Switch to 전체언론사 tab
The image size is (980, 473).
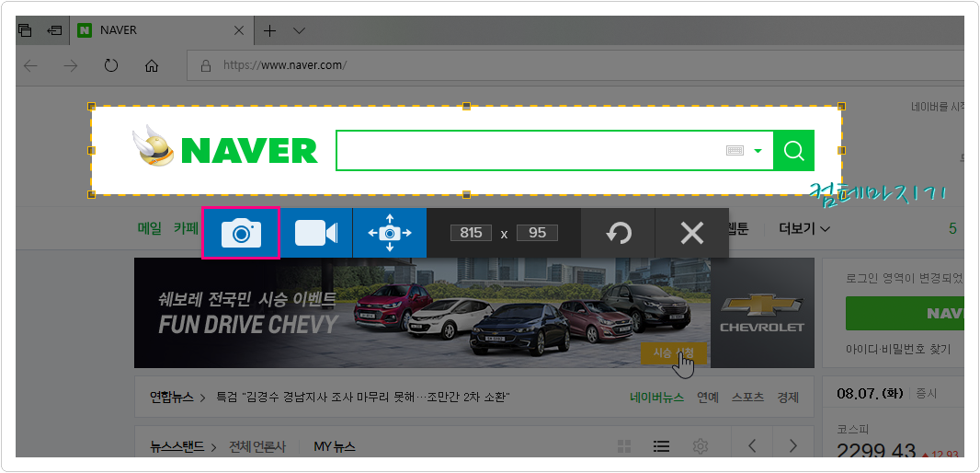(257, 446)
